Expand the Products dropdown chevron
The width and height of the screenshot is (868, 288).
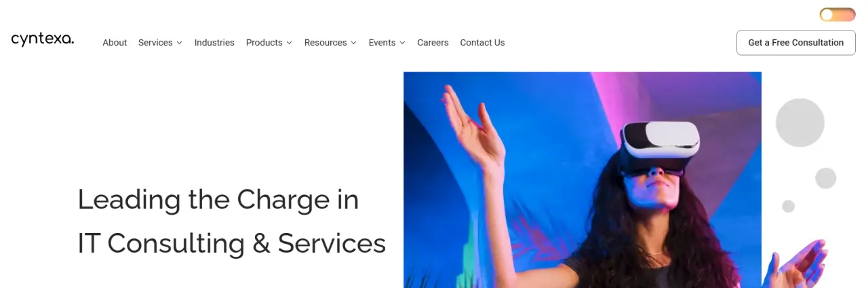(289, 43)
